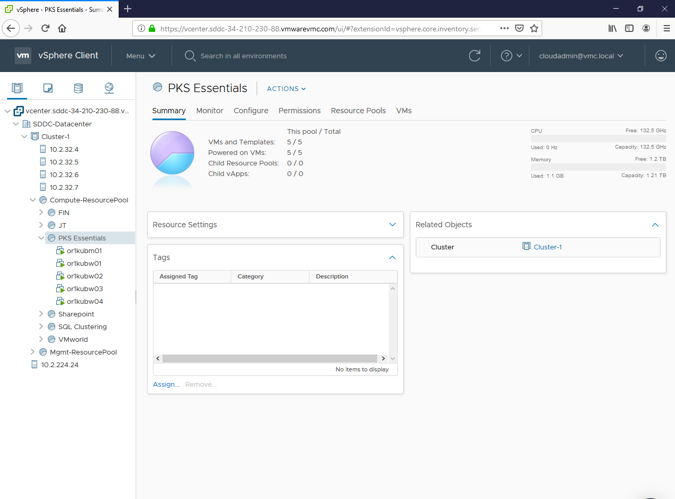Image resolution: width=675 pixels, height=499 pixels.
Task: Open Hosts and Clusters inventory view icon
Action: [x=17, y=88]
